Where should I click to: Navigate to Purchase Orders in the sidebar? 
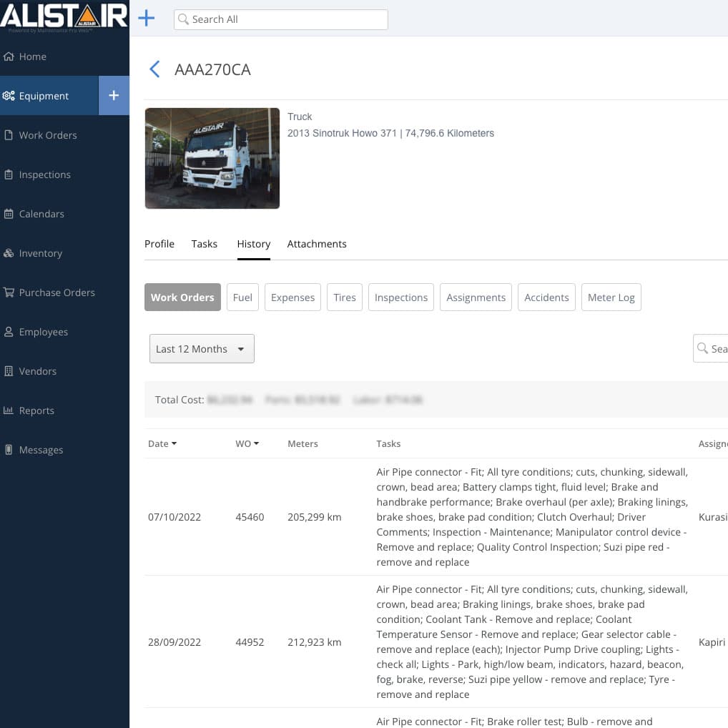56,292
